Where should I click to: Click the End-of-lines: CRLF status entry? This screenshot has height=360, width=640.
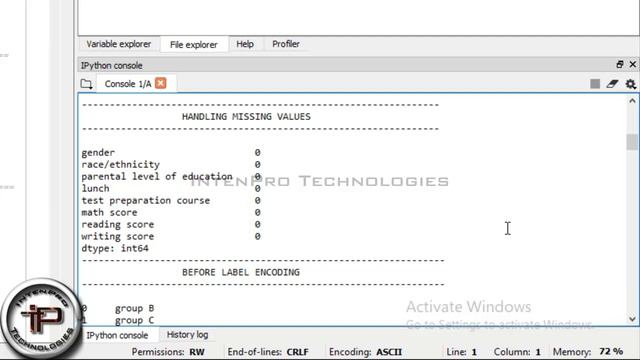coord(268,352)
